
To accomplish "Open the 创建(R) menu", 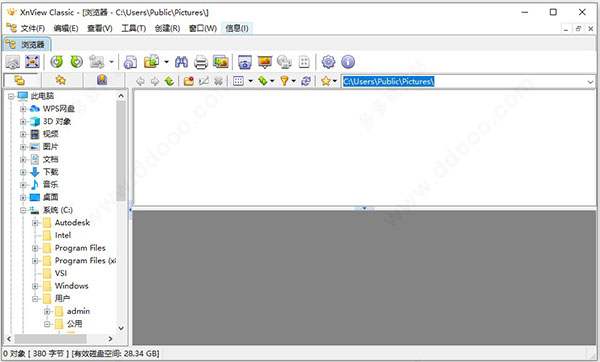I will coord(167,28).
